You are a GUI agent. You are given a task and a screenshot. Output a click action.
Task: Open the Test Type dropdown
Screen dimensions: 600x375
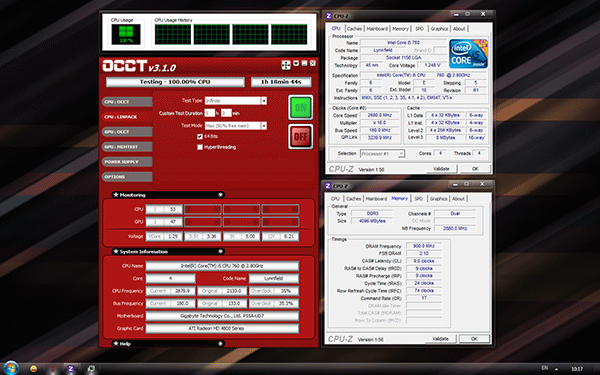(x=264, y=101)
